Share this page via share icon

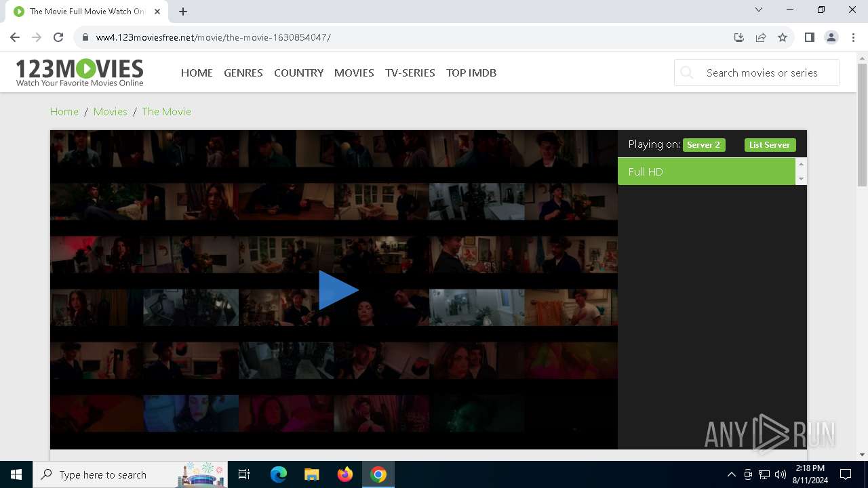point(761,37)
